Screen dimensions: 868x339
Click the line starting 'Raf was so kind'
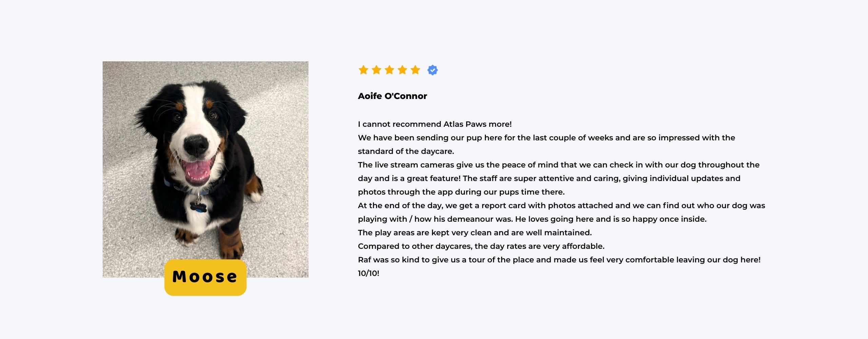click(x=559, y=260)
